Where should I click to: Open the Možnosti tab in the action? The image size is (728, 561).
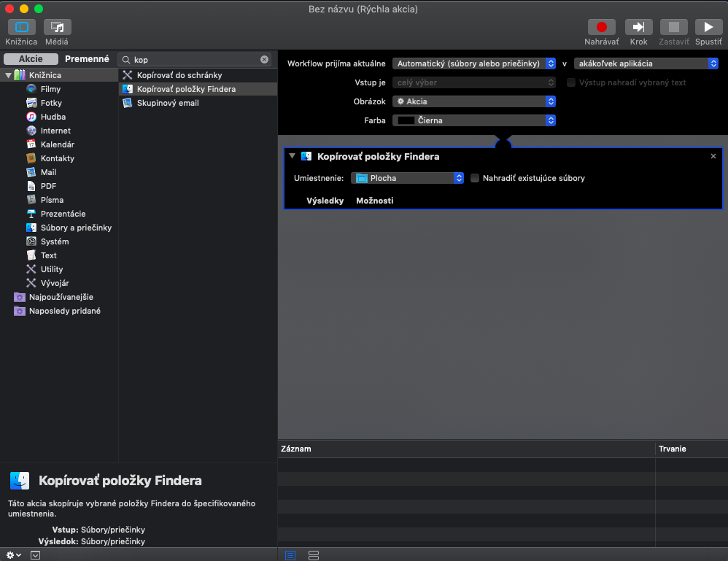tap(375, 201)
